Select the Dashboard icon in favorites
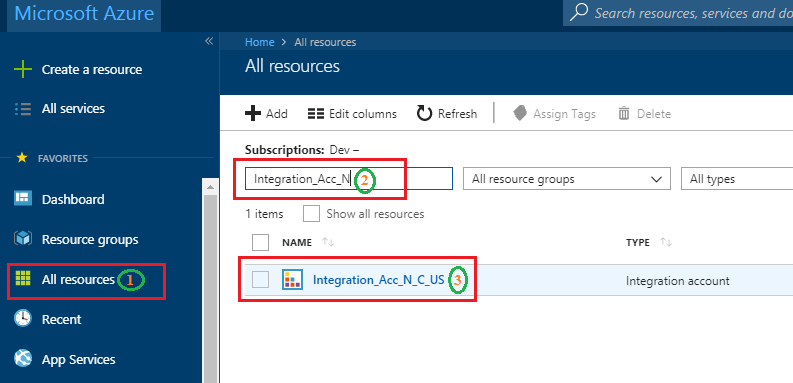The height and width of the screenshot is (383, 793). (23, 199)
